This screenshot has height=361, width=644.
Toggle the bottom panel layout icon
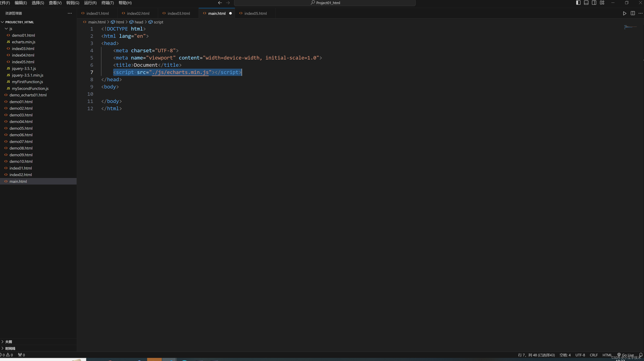point(586,3)
